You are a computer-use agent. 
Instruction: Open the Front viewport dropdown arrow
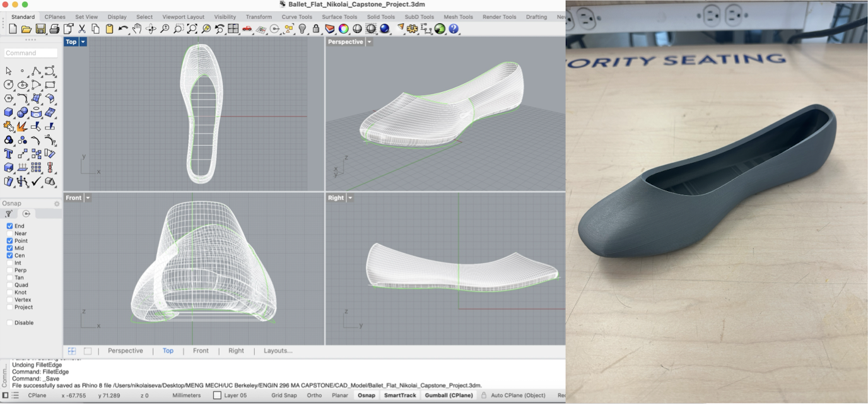click(88, 197)
